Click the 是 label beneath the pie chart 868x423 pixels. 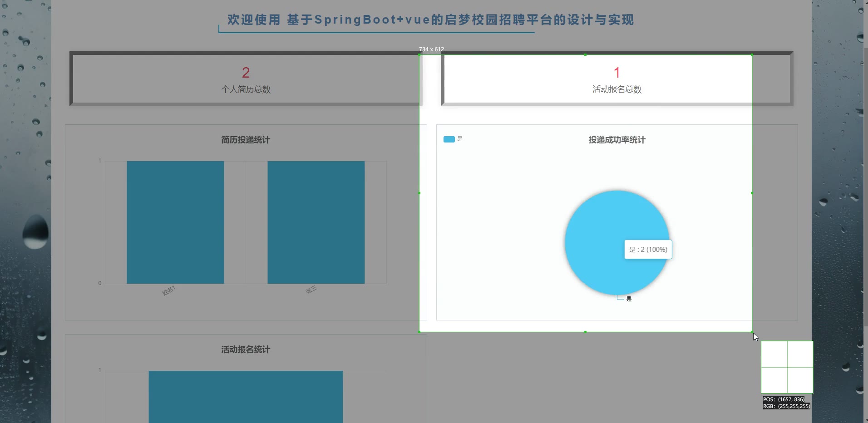(629, 299)
